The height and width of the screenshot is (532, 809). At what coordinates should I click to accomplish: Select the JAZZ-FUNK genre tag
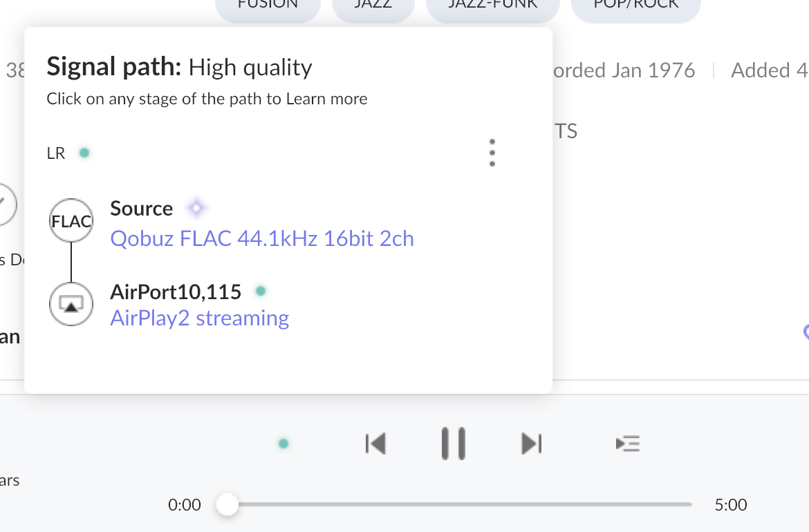[492, 7]
